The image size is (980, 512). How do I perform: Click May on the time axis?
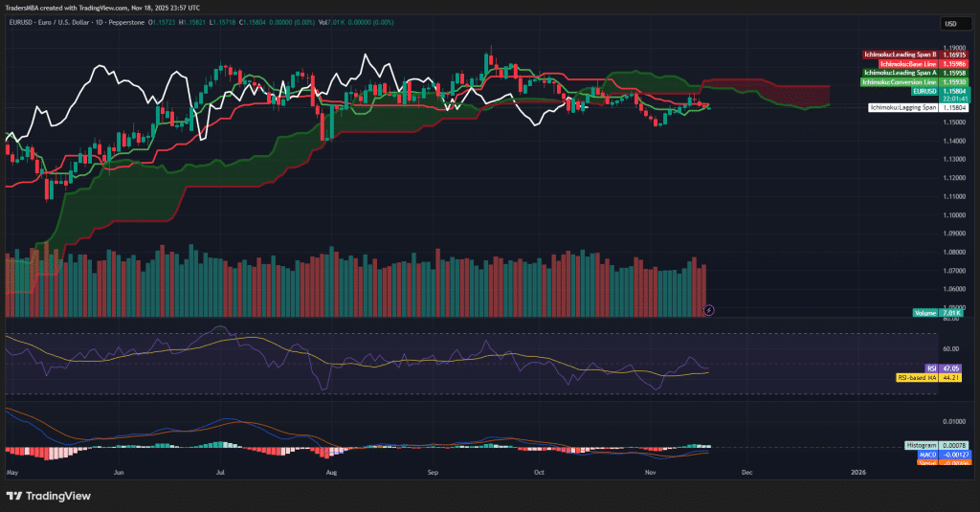point(12,473)
